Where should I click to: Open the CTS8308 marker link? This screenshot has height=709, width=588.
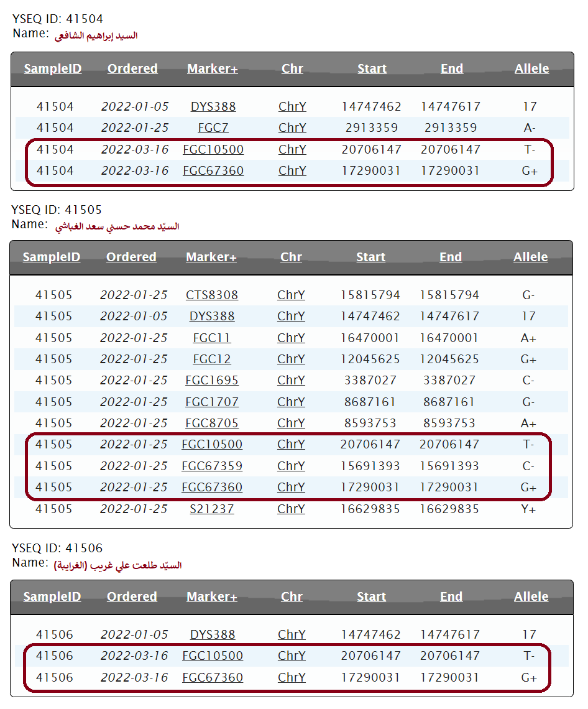pos(212,295)
